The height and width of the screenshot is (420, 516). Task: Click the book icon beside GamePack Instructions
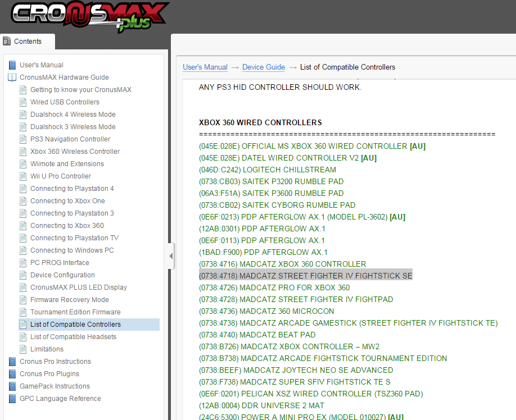12,386
